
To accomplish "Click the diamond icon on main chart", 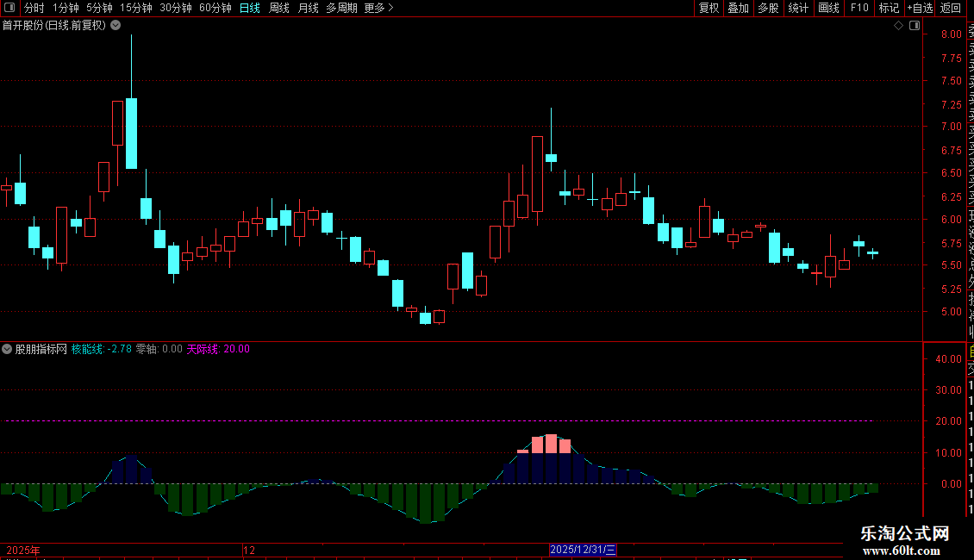I will (x=898, y=26).
